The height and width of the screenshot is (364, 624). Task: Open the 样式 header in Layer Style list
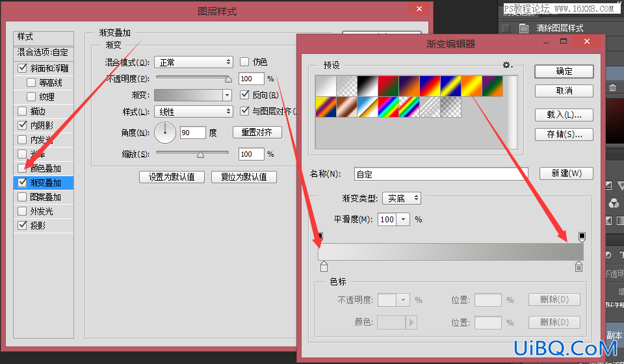tap(44, 38)
